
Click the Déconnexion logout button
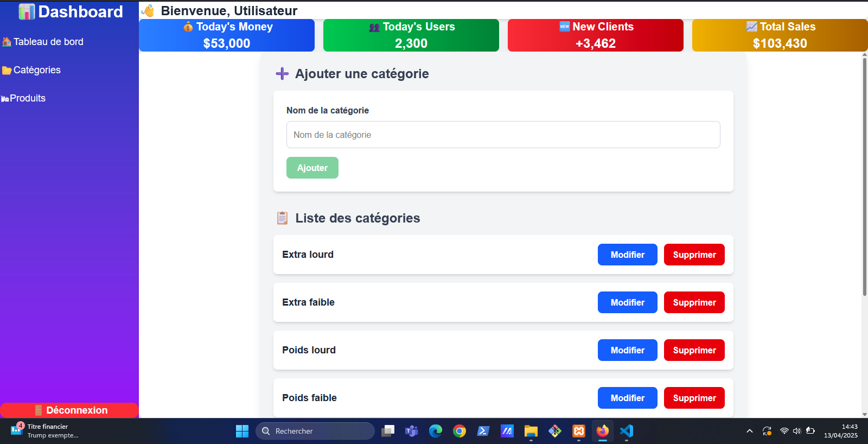point(69,410)
